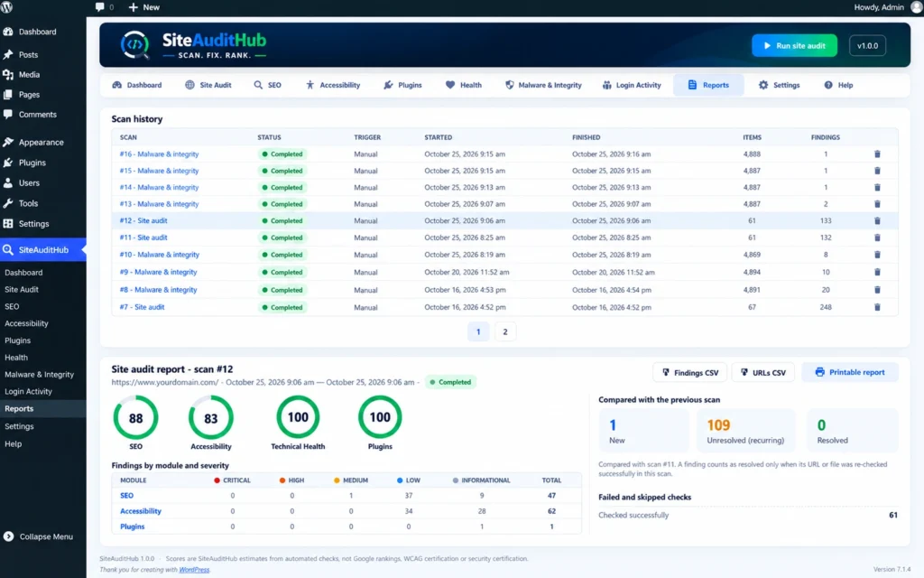Delete scan #12 with trash icon
This screenshot has width=924, height=578.
pos(877,220)
